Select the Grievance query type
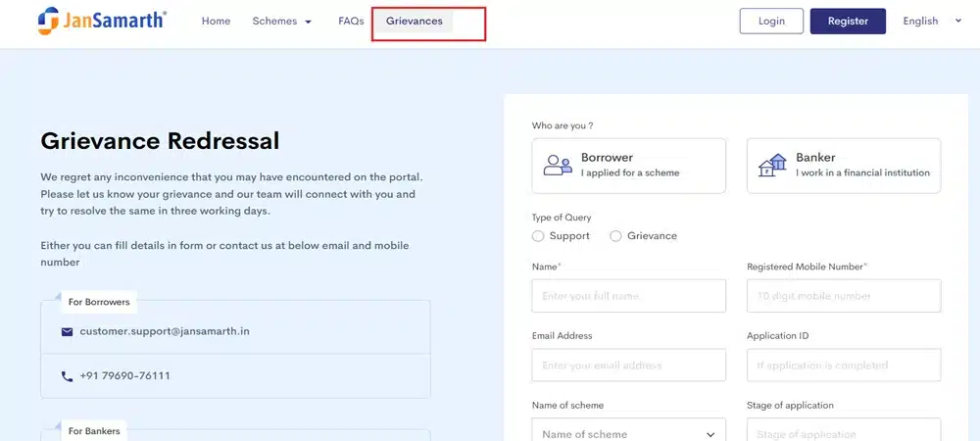Screen dimensions: 980x441 click(x=615, y=236)
